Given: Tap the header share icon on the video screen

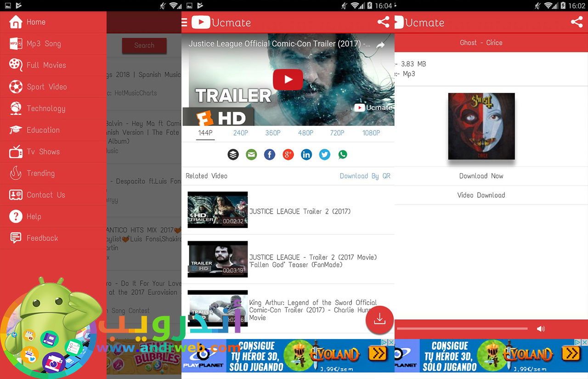Looking at the screenshot, I should 383,22.
